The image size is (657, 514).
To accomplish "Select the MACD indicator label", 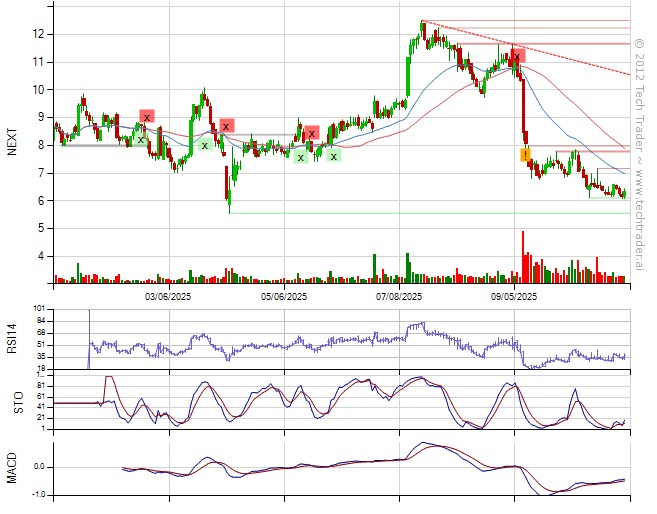I will pos(12,468).
